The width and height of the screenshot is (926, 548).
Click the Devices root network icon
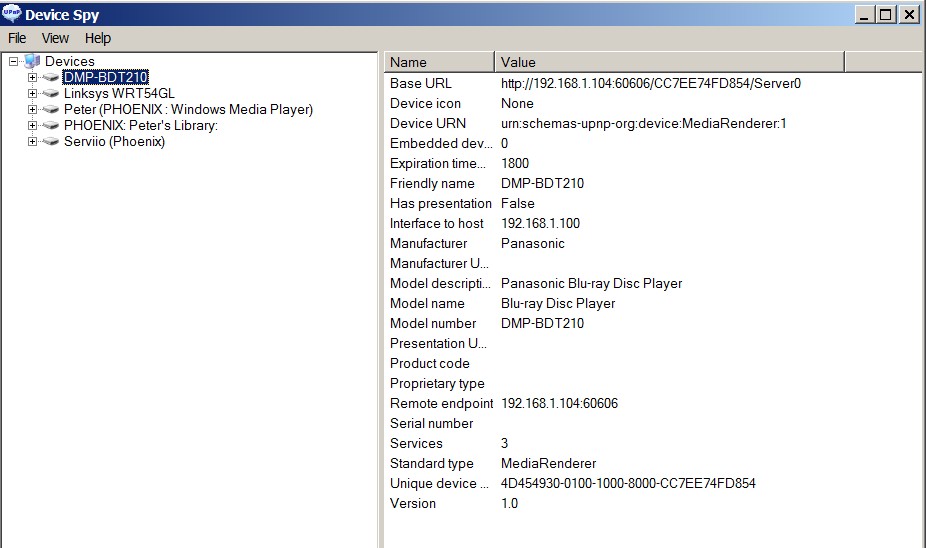32,62
